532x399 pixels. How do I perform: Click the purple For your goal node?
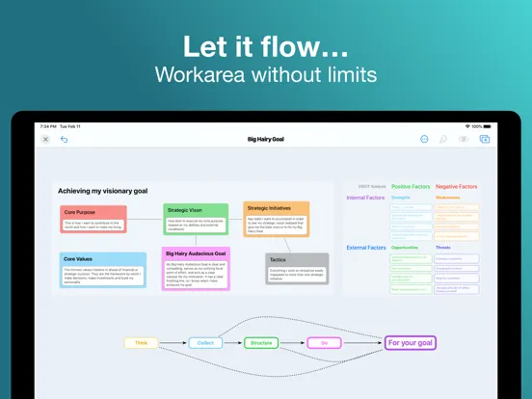coord(411,343)
